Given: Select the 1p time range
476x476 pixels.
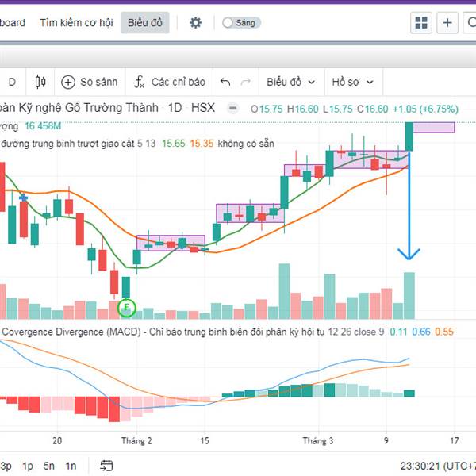Looking at the screenshot, I should click(x=28, y=466).
